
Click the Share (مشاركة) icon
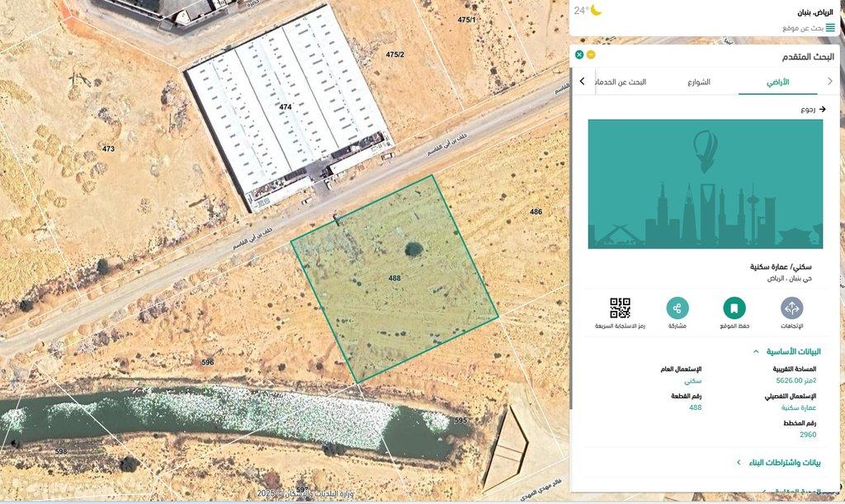[x=677, y=309]
